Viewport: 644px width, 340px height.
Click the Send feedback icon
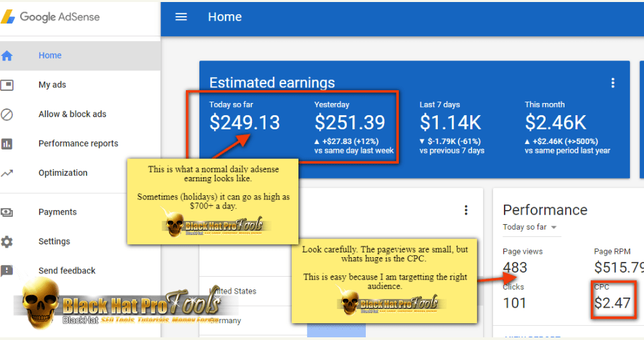click(x=7, y=271)
